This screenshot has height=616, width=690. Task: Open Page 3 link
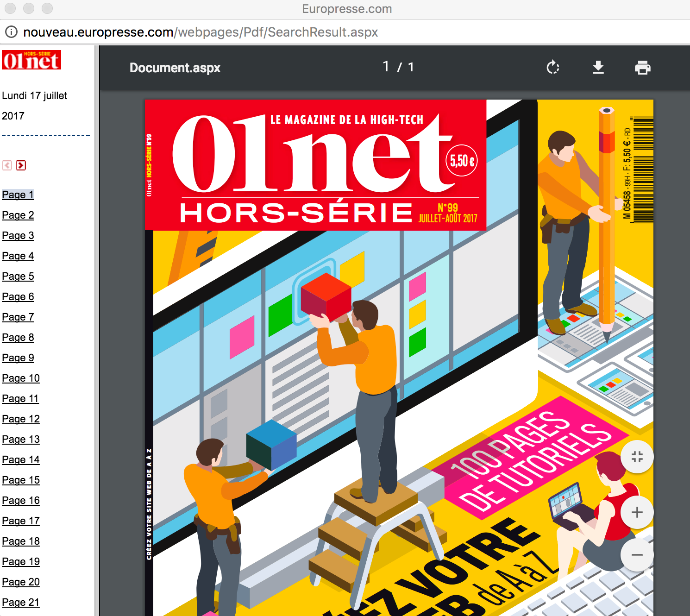(x=18, y=235)
